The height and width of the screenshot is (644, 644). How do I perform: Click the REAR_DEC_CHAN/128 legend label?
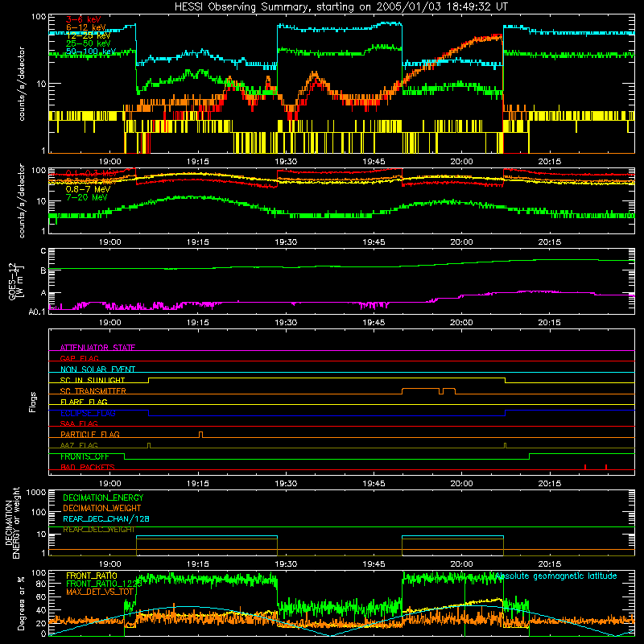click(x=106, y=518)
